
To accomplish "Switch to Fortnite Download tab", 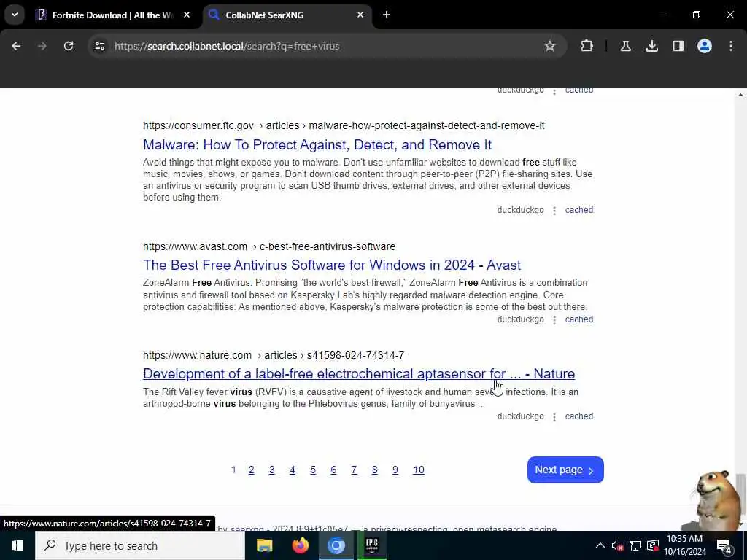I will [113, 15].
